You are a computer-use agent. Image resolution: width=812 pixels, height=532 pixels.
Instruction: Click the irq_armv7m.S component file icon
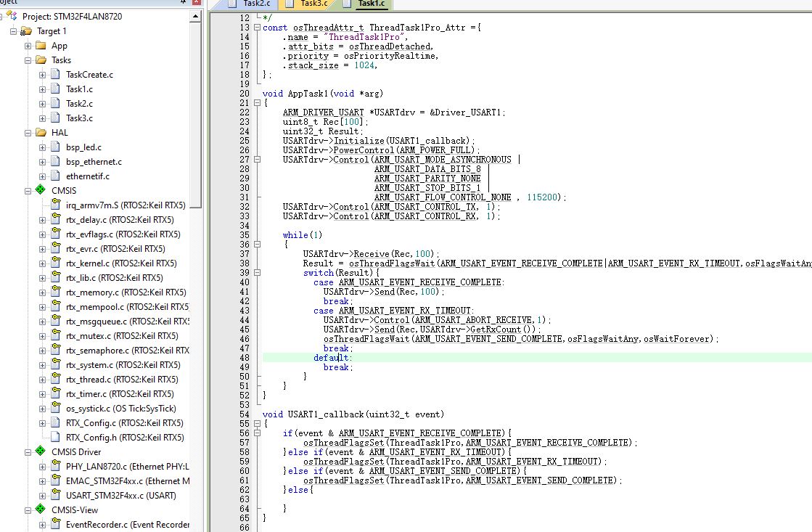[x=55, y=204]
